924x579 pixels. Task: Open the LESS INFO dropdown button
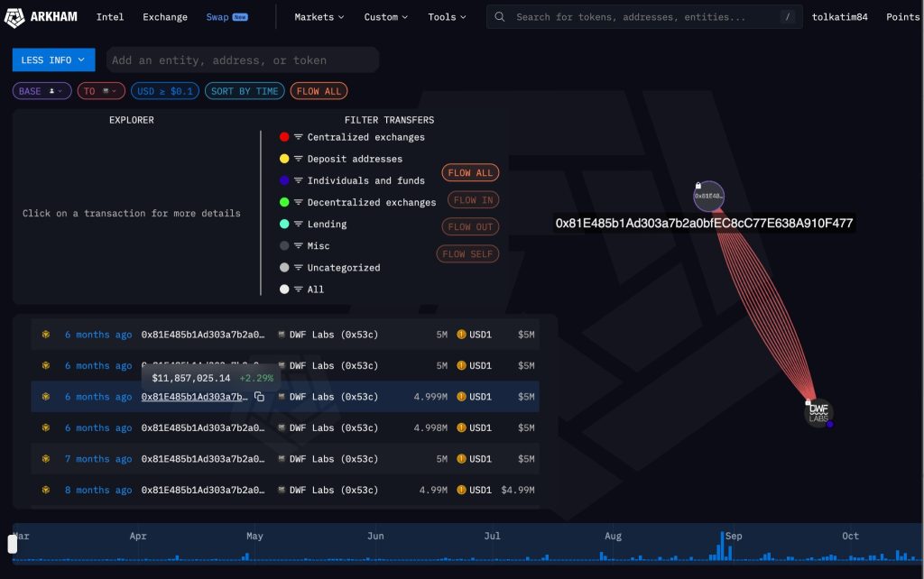click(x=53, y=60)
